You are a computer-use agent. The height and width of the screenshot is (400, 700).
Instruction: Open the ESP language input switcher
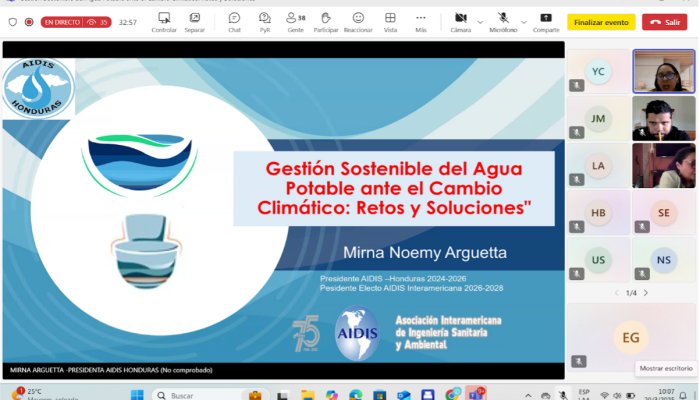pyautogui.click(x=583, y=395)
